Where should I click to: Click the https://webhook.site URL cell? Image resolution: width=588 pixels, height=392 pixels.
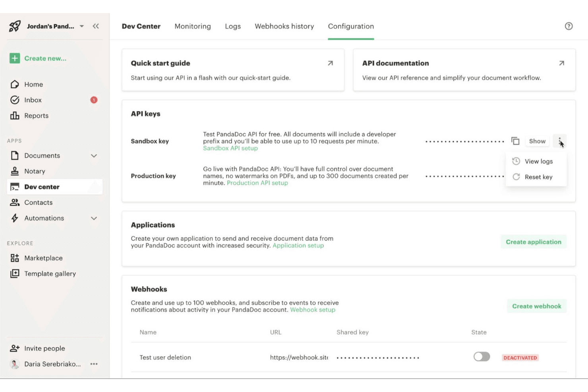click(299, 357)
